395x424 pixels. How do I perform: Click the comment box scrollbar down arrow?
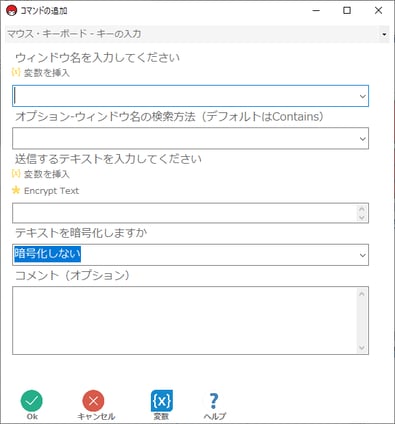coord(362,348)
